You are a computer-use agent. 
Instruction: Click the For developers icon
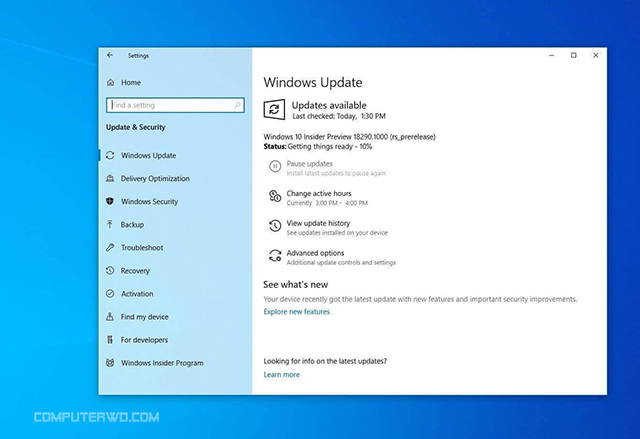click(110, 339)
